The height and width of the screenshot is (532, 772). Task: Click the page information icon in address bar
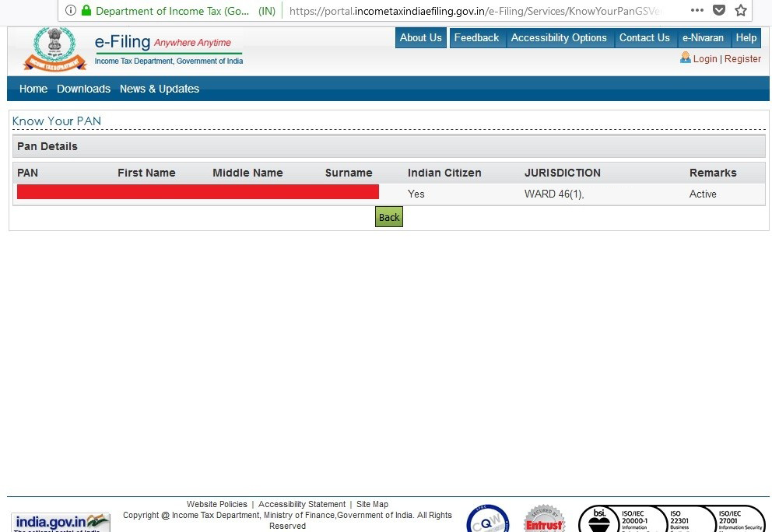[71, 11]
